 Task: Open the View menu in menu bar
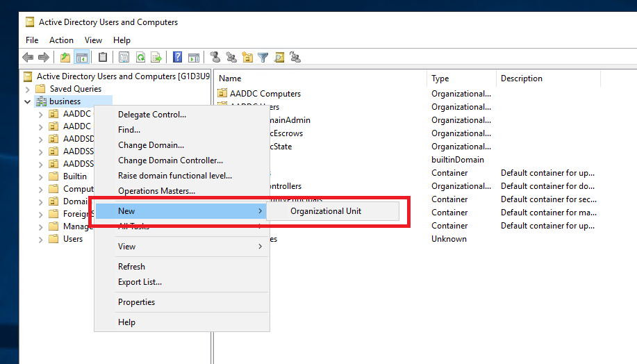(x=93, y=40)
